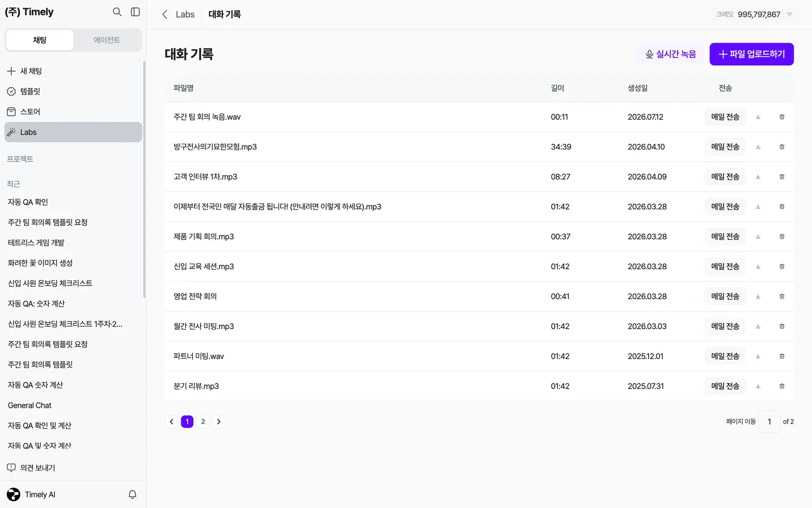Click the 페이지 이동 number field
812x508 pixels.
[769, 422]
